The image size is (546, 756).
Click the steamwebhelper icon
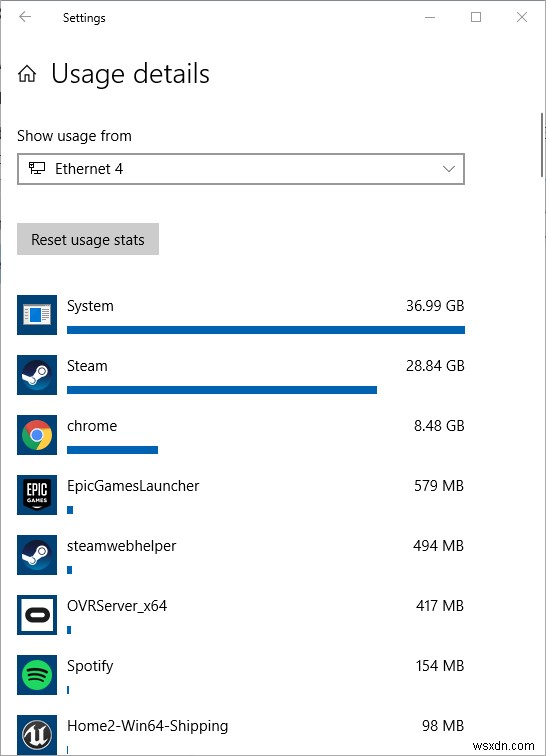[x=37, y=555]
